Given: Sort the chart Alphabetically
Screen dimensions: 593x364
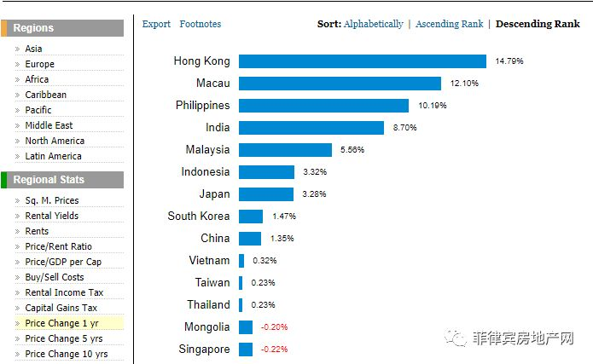Looking at the screenshot, I should point(373,24).
